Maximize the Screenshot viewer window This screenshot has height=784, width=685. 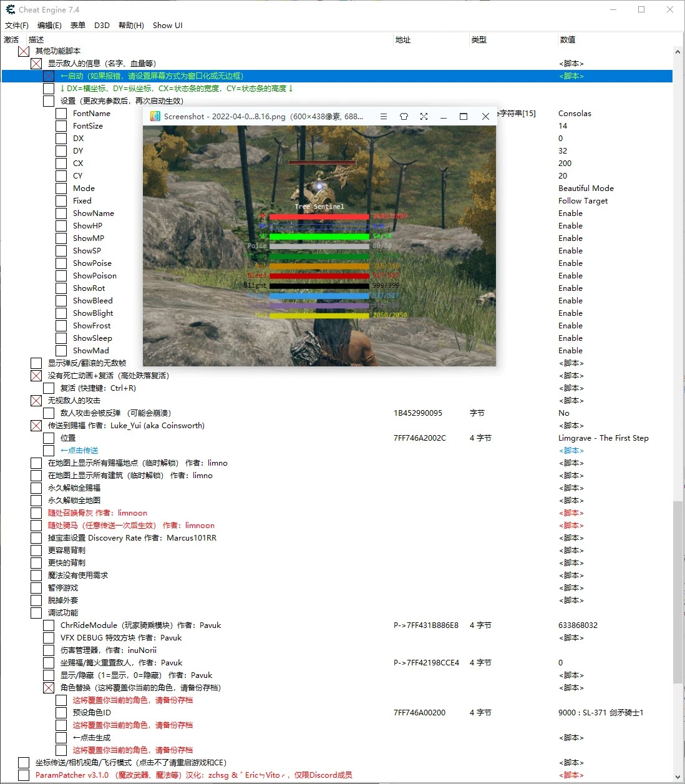click(464, 116)
